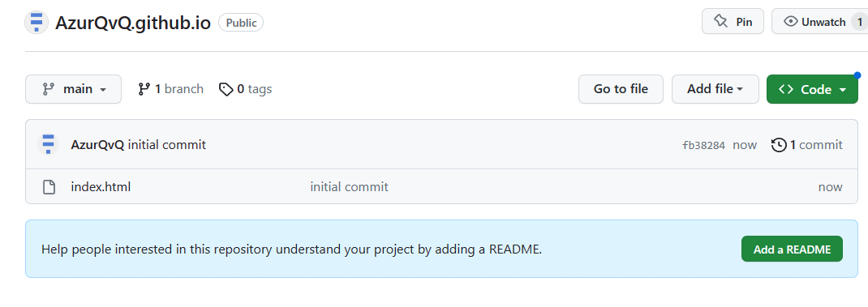
Task: Click the eye icon on the Unwatch button
Action: tap(791, 22)
